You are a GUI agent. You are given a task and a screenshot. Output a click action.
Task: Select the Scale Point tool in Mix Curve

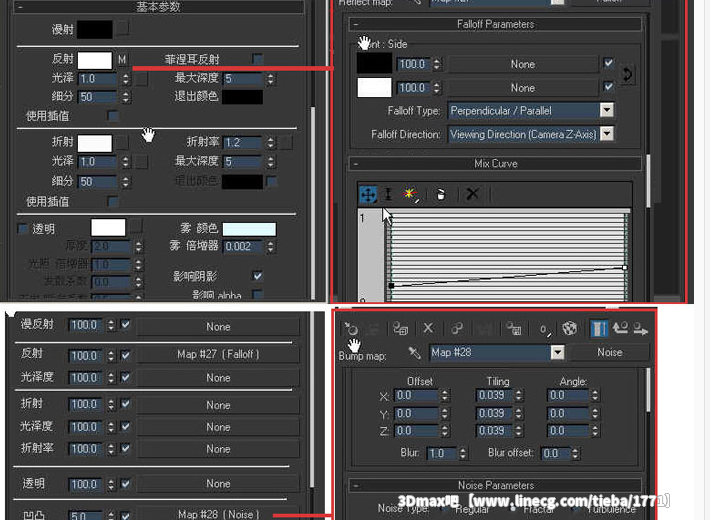(x=388, y=194)
